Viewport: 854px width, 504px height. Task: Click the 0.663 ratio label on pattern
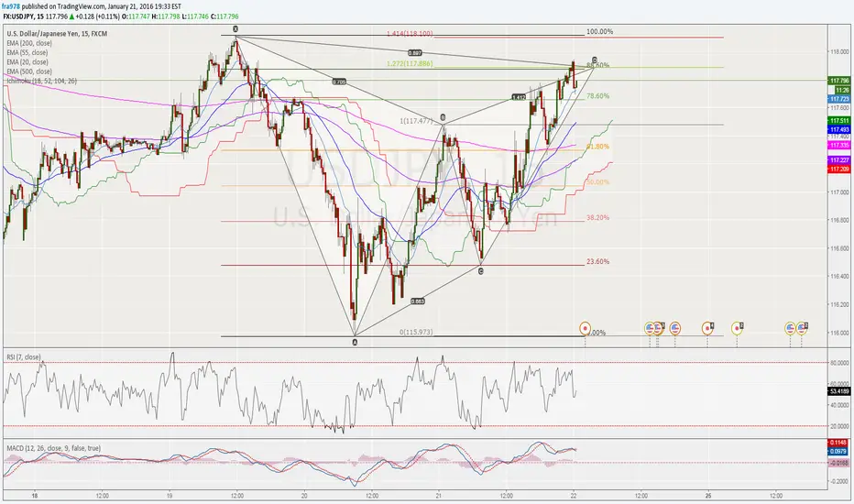(417, 301)
